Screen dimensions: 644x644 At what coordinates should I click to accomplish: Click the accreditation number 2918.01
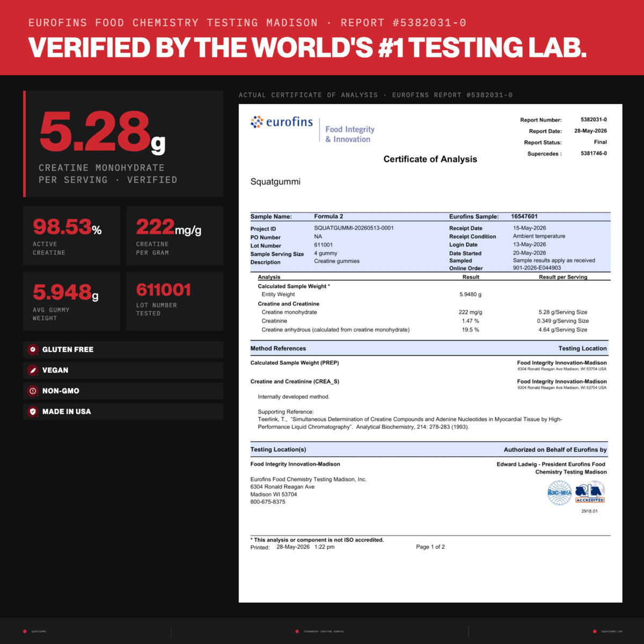coord(589,511)
